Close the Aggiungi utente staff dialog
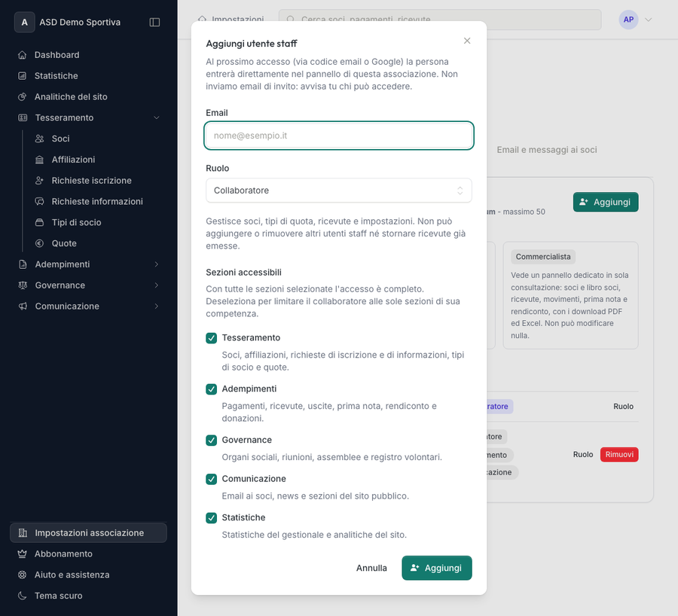 tap(467, 41)
